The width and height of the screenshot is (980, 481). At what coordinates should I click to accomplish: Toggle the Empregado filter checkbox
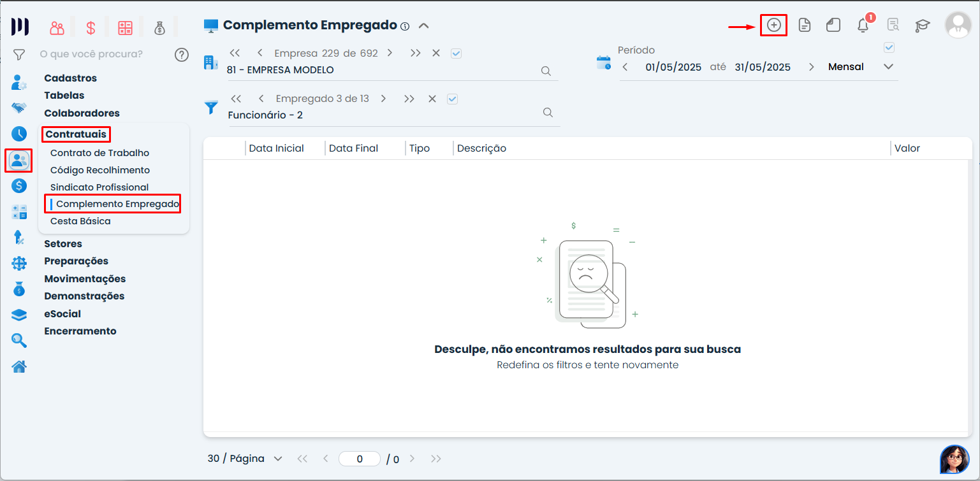click(x=453, y=99)
